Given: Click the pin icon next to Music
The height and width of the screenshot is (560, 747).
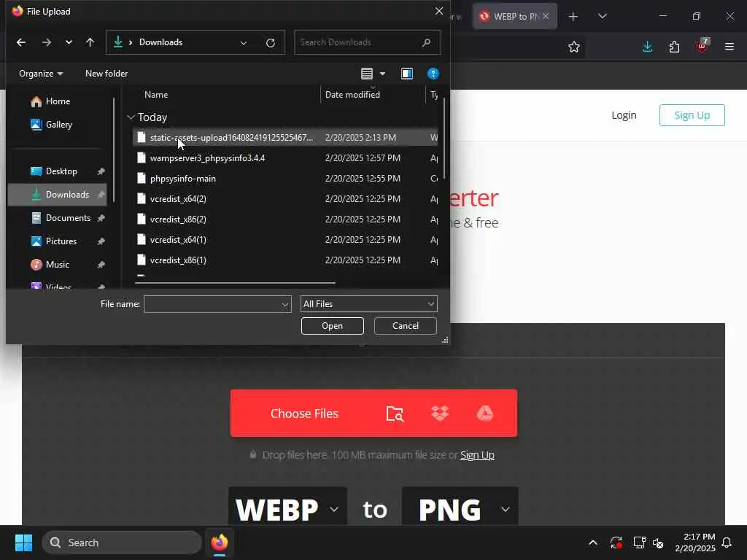Looking at the screenshot, I should tap(101, 265).
